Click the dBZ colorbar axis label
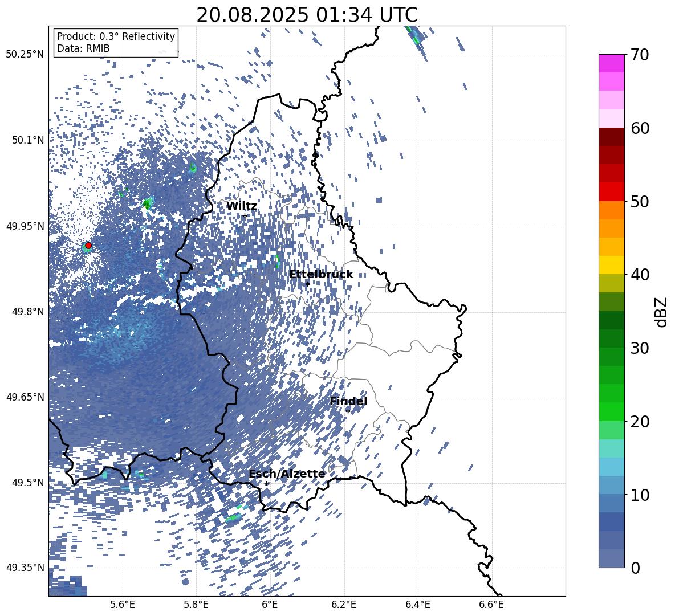675x616 pixels. pos(661,312)
